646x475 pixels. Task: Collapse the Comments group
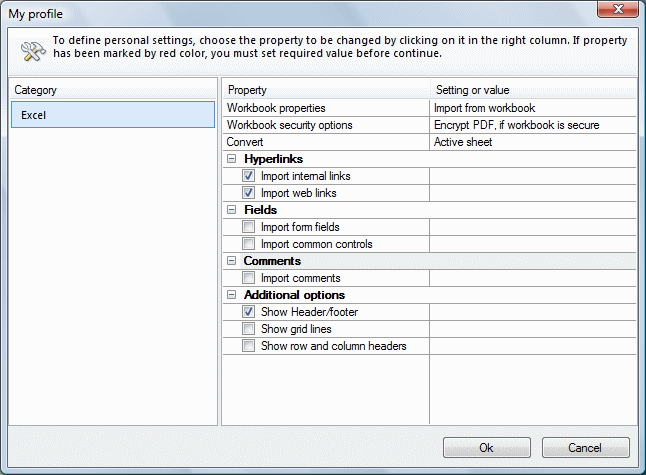point(232,261)
